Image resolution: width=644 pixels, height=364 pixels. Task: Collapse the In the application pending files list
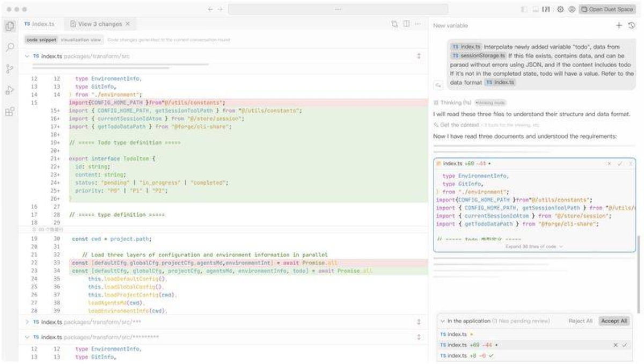pyautogui.click(x=443, y=321)
